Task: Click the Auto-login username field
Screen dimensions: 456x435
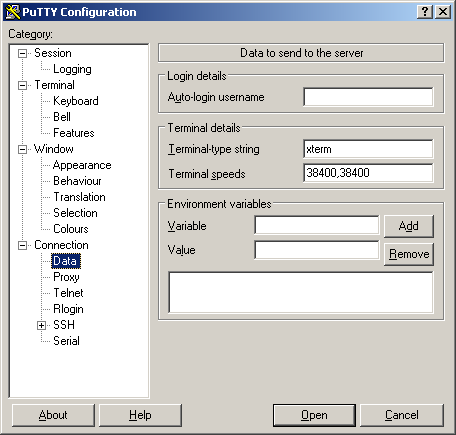Action: click(368, 97)
